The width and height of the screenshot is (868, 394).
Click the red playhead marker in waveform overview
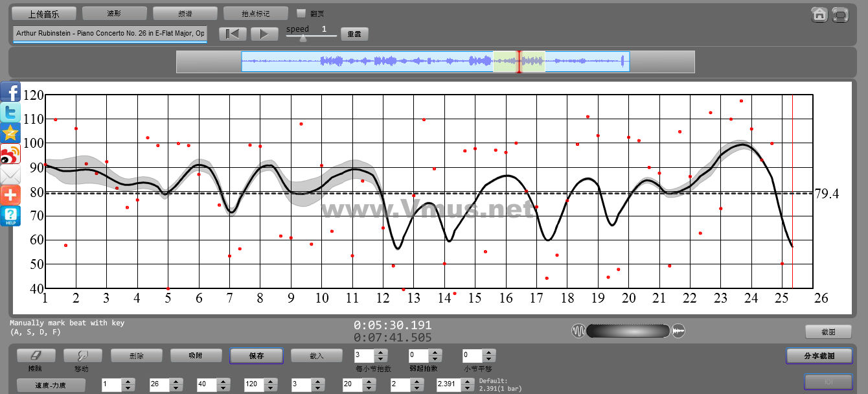tap(518, 62)
